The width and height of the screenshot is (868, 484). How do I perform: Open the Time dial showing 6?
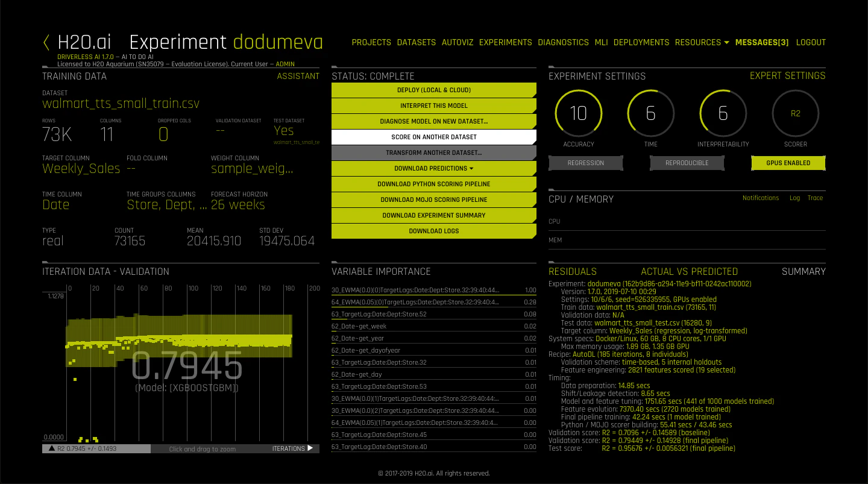[650, 113]
